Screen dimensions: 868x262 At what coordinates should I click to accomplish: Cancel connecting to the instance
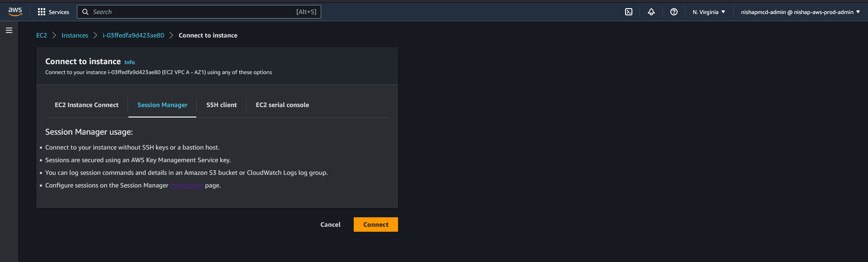(x=330, y=225)
